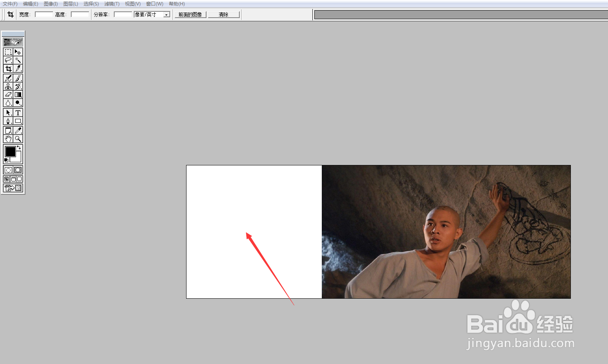The height and width of the screenshot is (364, 608).
Task: Click the 高度 height input field
Action: 80,14
